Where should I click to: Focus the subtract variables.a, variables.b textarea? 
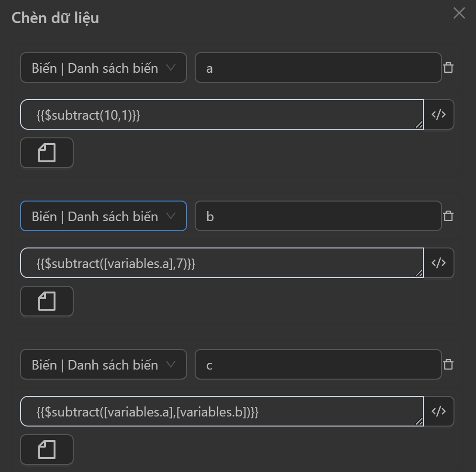(221, 411)
